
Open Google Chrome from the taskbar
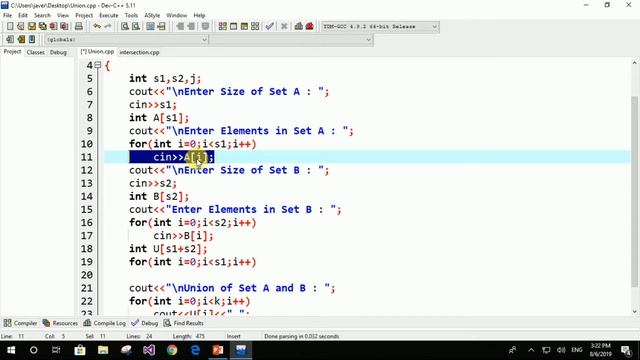pyautogui.click(x=172, y=350)
